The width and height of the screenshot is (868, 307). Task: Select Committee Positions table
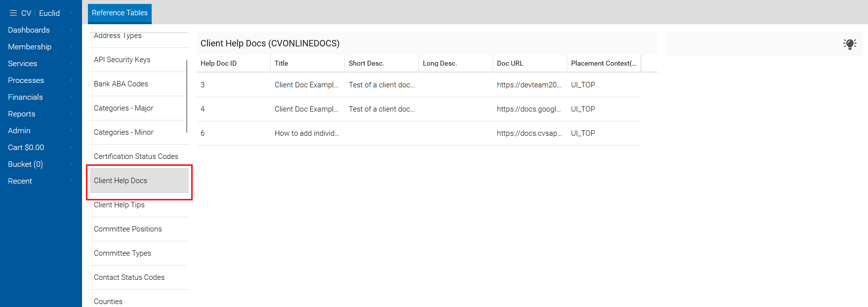tap(139, 229)
